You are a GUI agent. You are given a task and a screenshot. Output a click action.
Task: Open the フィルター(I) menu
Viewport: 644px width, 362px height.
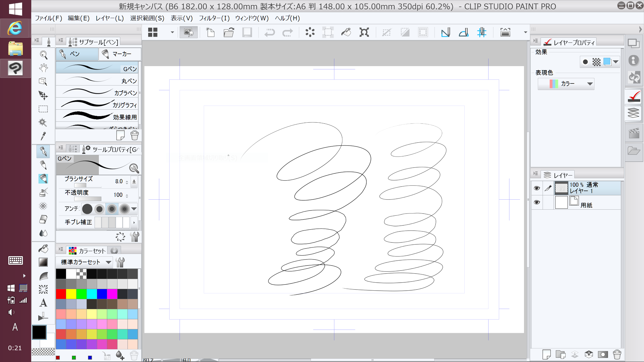(214, 18)
